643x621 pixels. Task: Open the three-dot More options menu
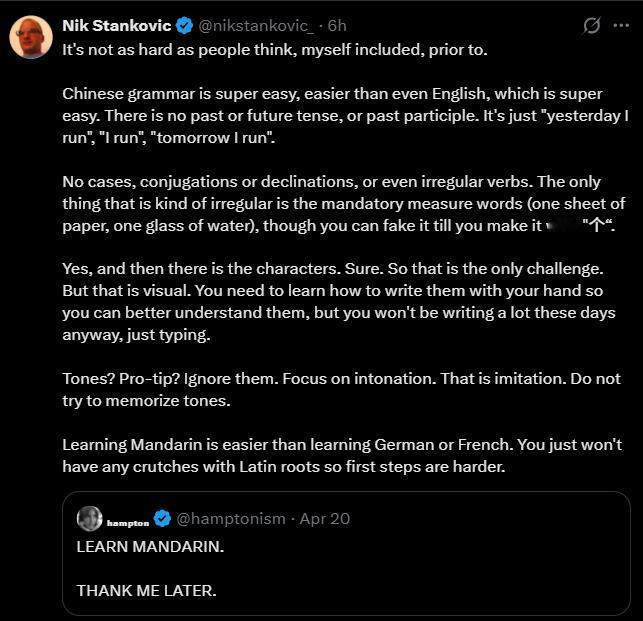pyautogui.click(x=622, y=26)
